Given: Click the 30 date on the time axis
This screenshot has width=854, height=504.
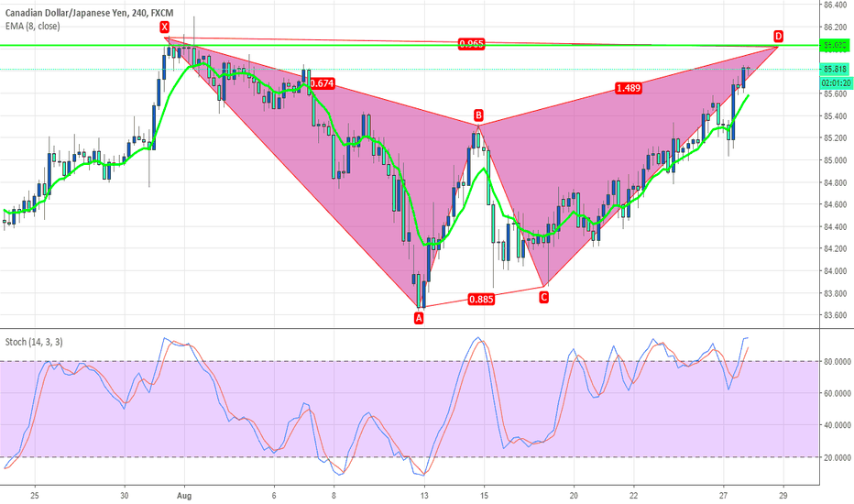Looking at the screenshot, I should (x=125, y=495).
